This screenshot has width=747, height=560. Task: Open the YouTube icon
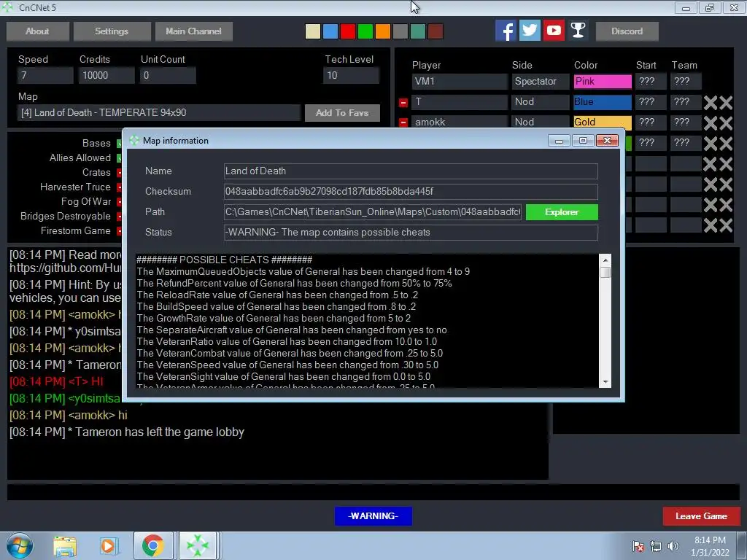click(x=554, y=31)
